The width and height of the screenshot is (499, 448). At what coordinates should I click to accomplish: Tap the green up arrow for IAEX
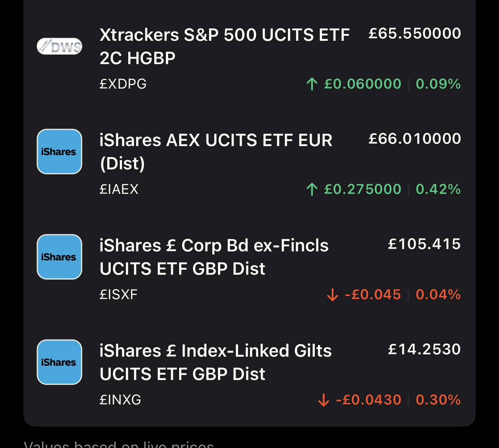coord(312,189)
